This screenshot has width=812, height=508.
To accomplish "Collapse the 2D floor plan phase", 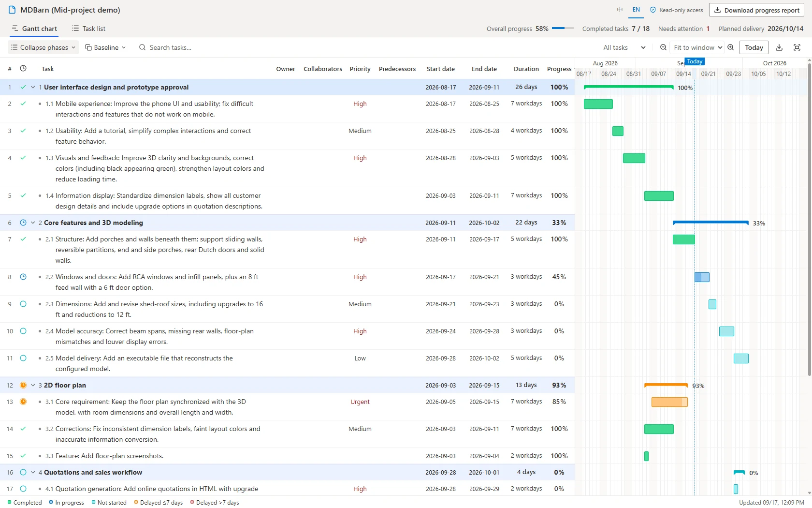I will pyautogui.click(x=33, y=385).
